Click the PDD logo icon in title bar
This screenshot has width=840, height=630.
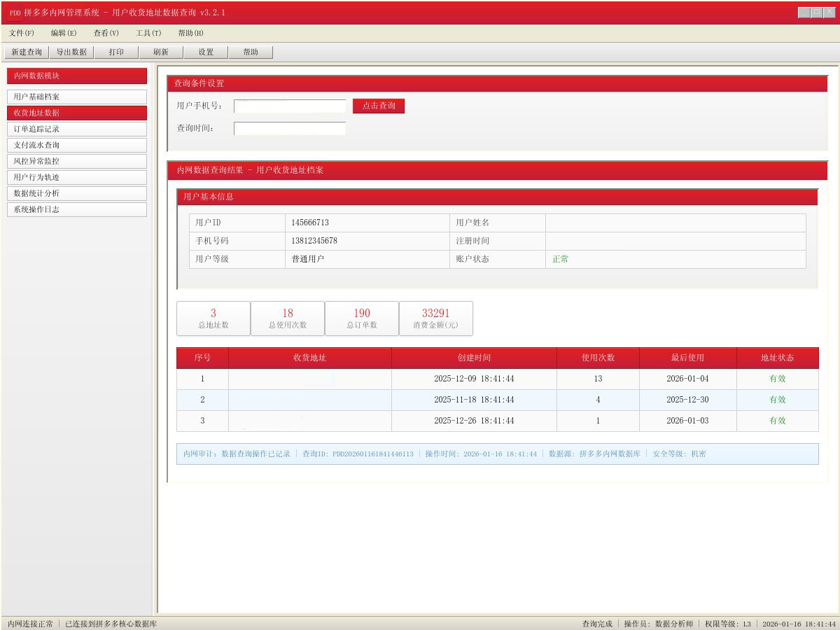click(15, 13)
